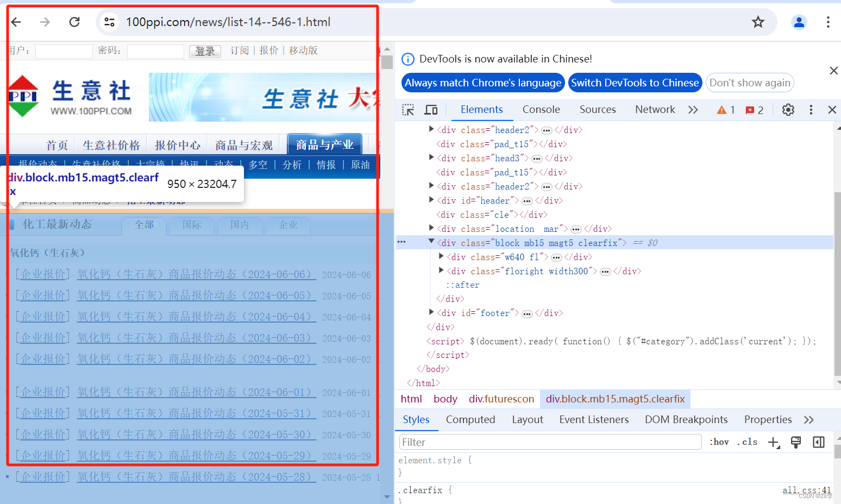Show more DevTools tabs chevron

[x=693, y=110]
